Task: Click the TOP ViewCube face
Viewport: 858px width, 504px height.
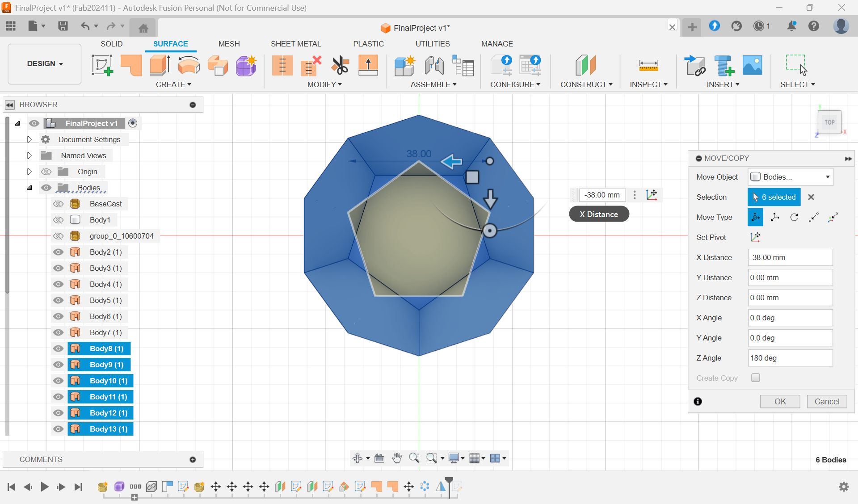Action: pos(829,122)
